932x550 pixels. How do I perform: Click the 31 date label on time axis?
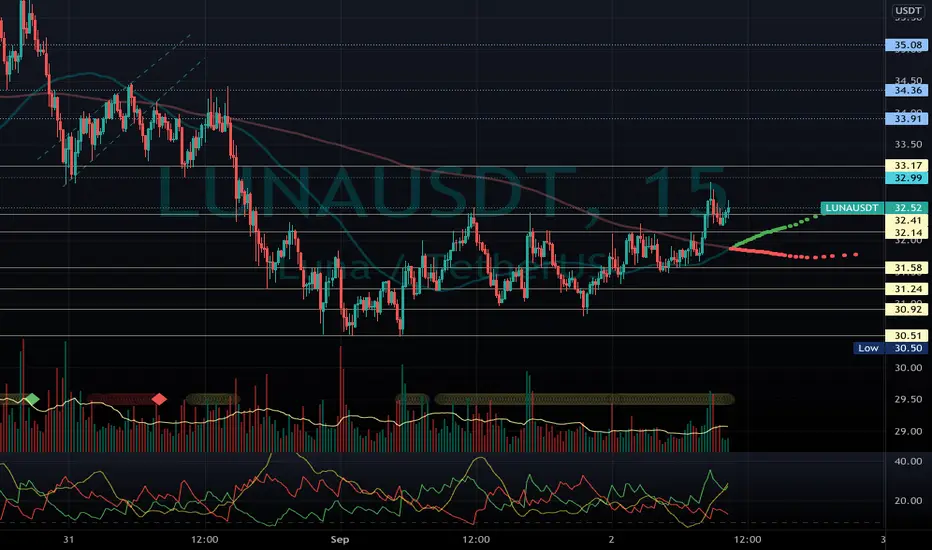[69, 540]
